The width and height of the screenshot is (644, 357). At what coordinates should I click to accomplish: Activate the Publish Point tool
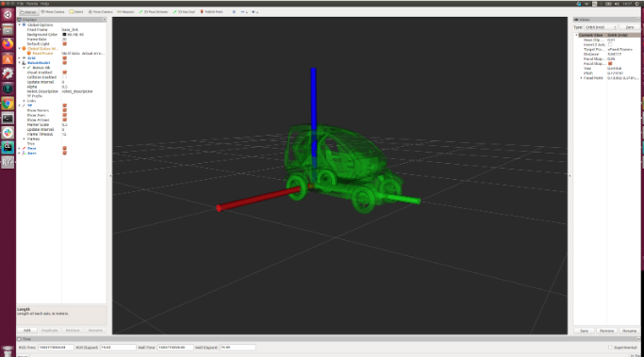(x=211, y=12)
